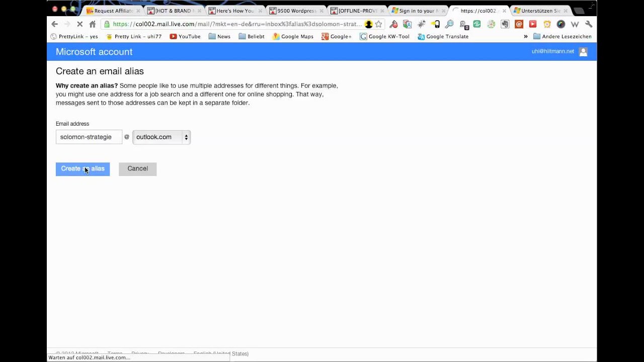Viewport: 644px width, 362px height.
Task: Click uhi@hiltmann.net account name
Action: pyautogui.click(x=552, y=51)
